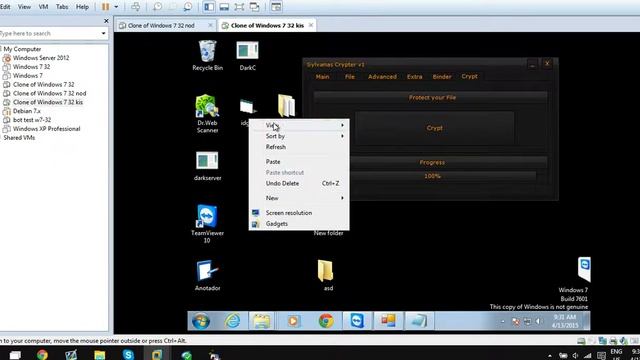Open the pause button dropdown arrow
Viewport: 640px width, 360px height.
pyautogui.click(x=116, y=7)
